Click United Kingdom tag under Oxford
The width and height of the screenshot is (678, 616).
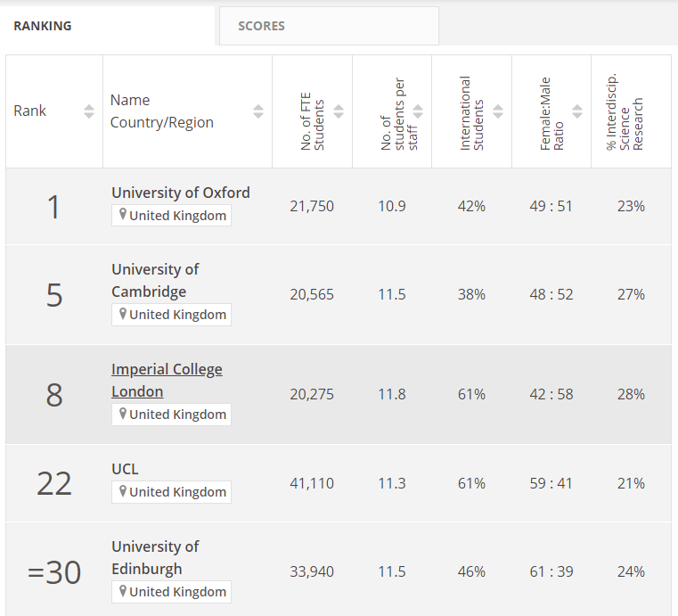(x=171, y=216)
